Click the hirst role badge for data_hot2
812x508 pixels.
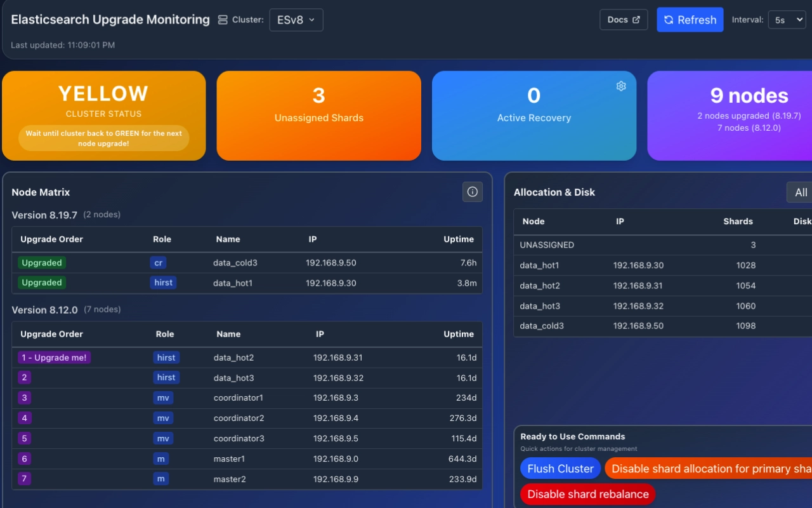click(x=166, y=358)
